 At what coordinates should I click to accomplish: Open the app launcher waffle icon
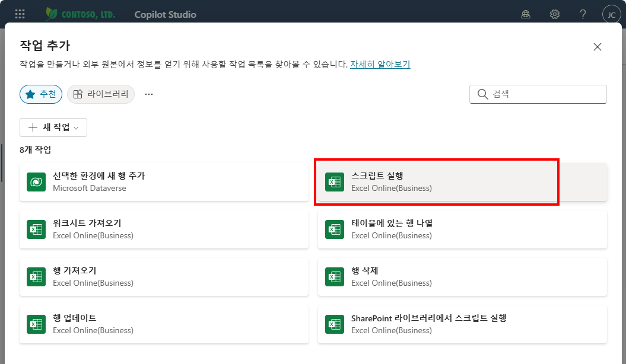pos(20,14)
